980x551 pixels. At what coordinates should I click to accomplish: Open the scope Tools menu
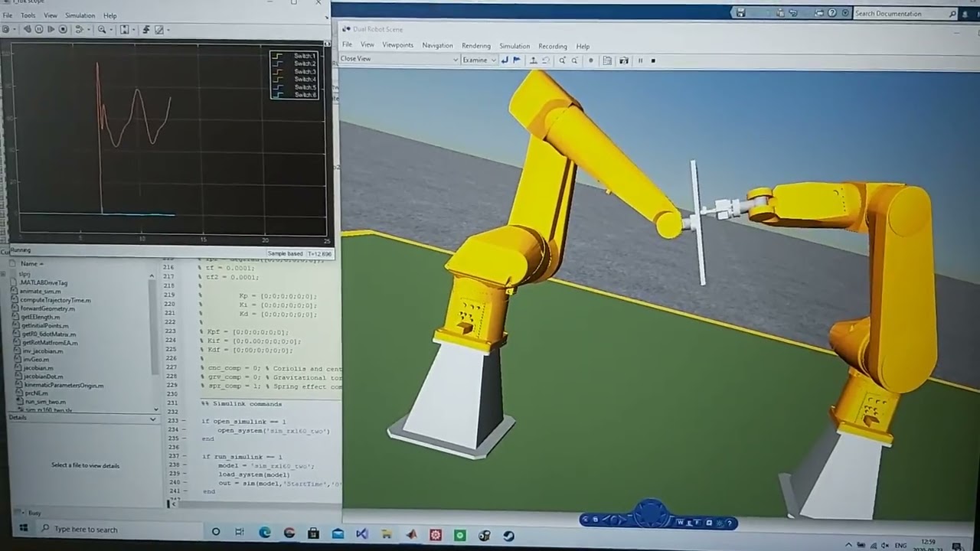pos(28,15)
